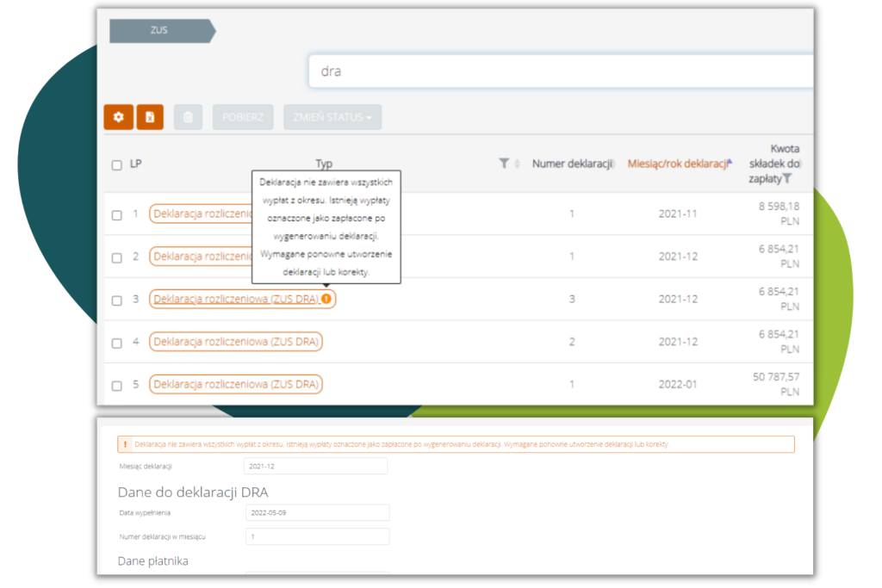Image resolution: width=882 pixels, height=588 pixels.
Task: Click the Data wypełnienia date field
Action: [x=317, y=512]
